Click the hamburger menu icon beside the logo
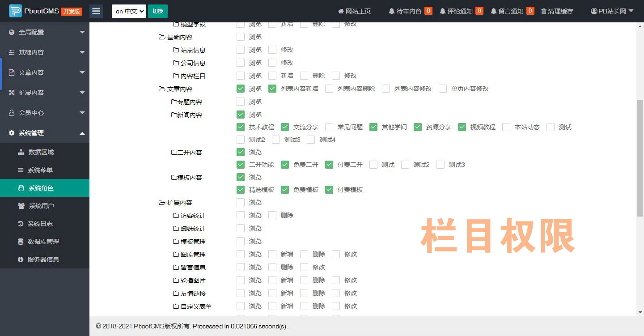This screenshot has height=336, width=644. [x=96, y=11]
